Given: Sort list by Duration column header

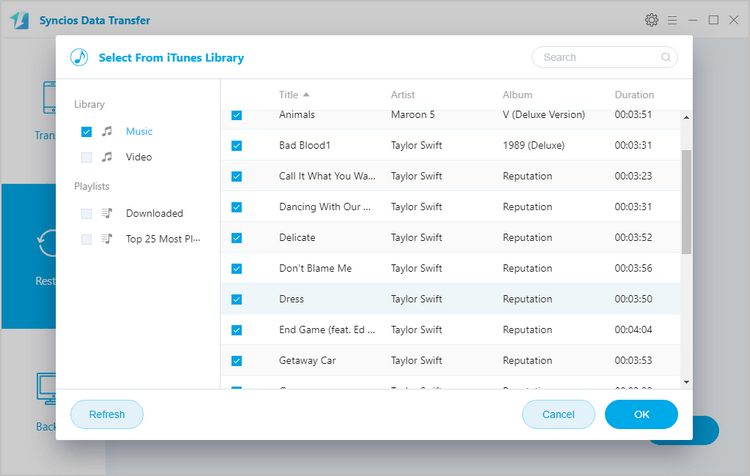Looking at the screenshot, I should (x=634, y=95).
